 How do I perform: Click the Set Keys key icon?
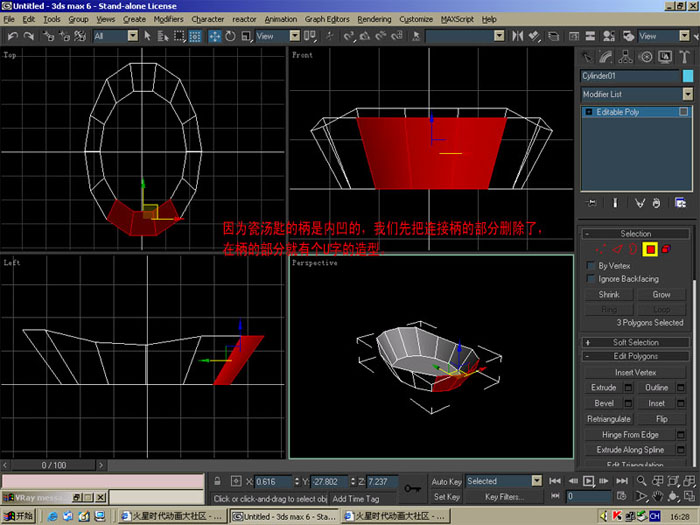pos(412,489)
